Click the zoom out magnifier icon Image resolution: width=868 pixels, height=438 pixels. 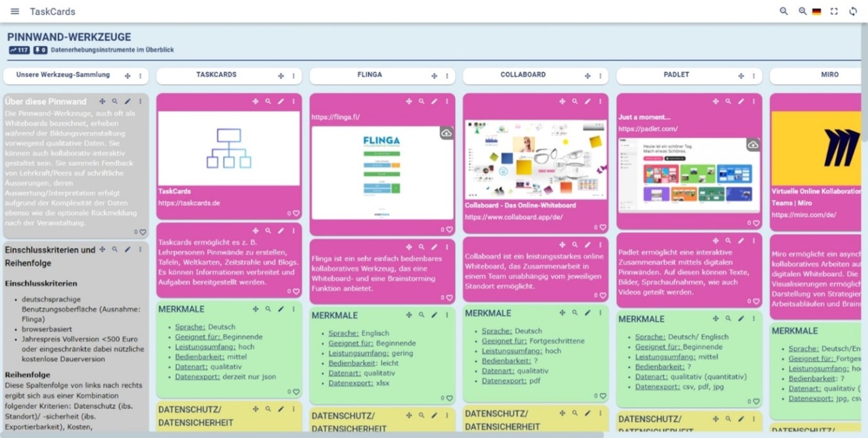(x=784, y=11)
